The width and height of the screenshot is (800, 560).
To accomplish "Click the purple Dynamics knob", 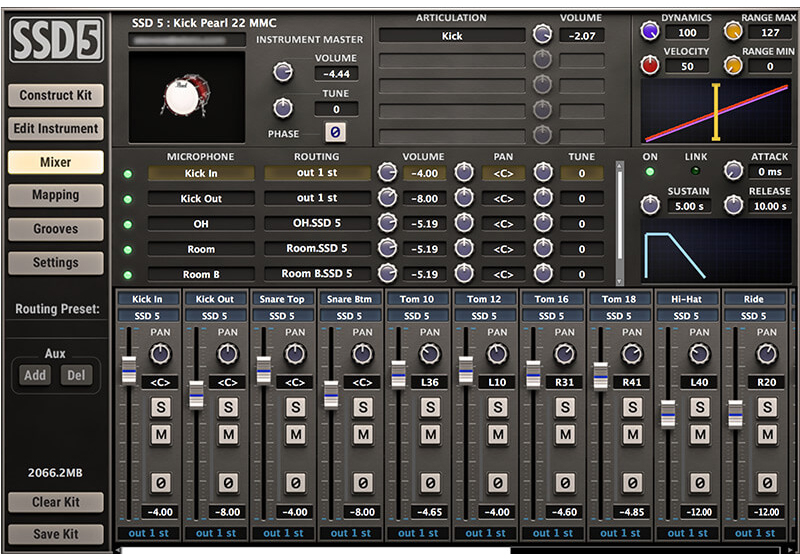I will [649, 31].
